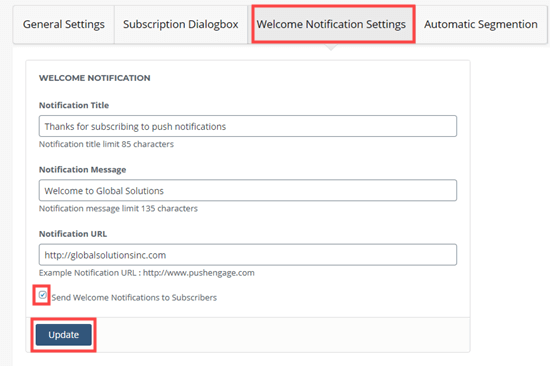
Task: Go to the Automatic Segmention tab
Action: pyautogui.click(x=481, y=25)
